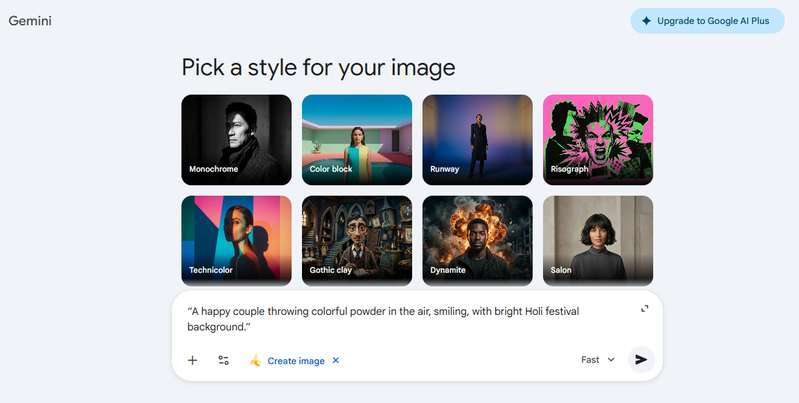The width and height of the screenshot is (799, 403).
Task: Select the Monochrome style thumbnail
Action: [x=236, y=139]
